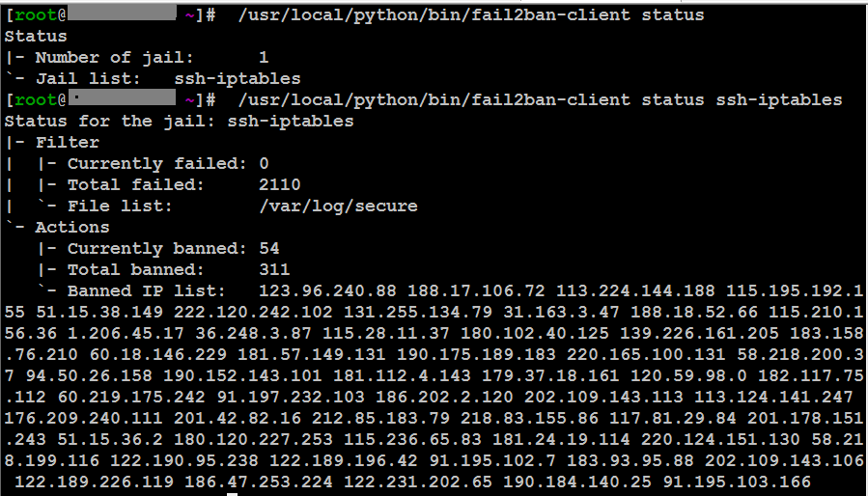Click banned IP 123.96.240.88
This screenshot has width=868, height=496.
pos(327,290)
